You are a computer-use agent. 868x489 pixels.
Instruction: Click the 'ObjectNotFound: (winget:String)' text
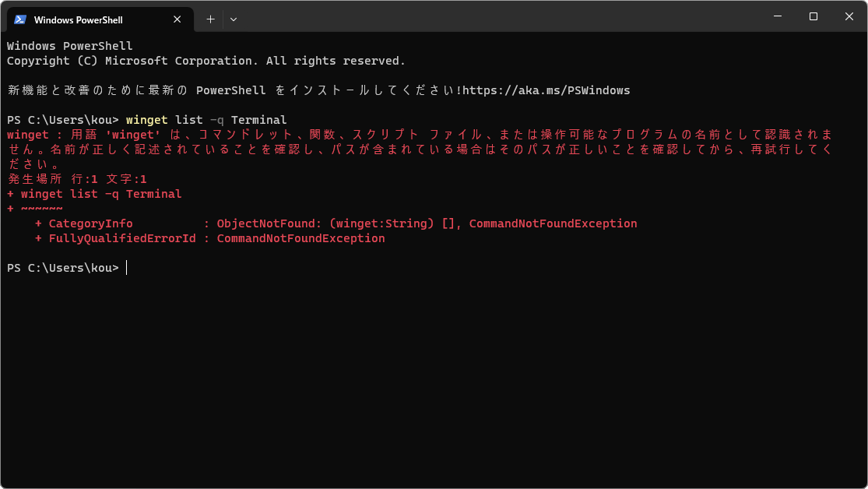[x=325, y=223]
